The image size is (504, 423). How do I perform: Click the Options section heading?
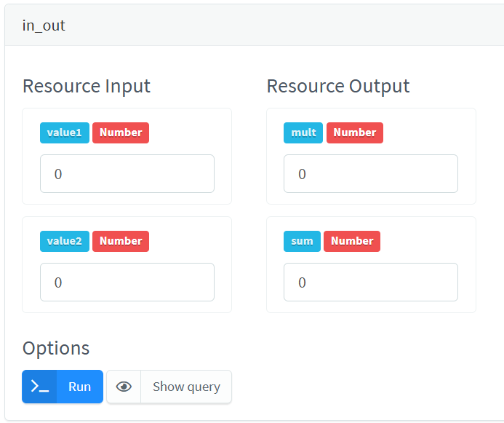click(x=56, y=348)
